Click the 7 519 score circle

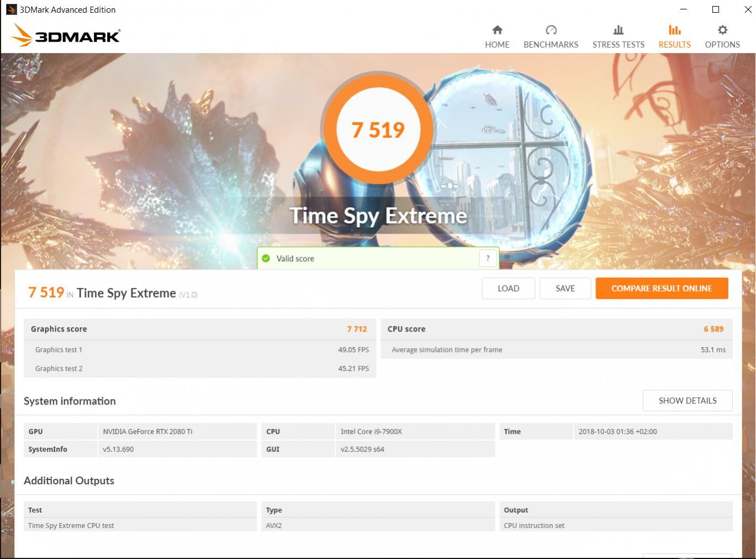click(378, 129)
